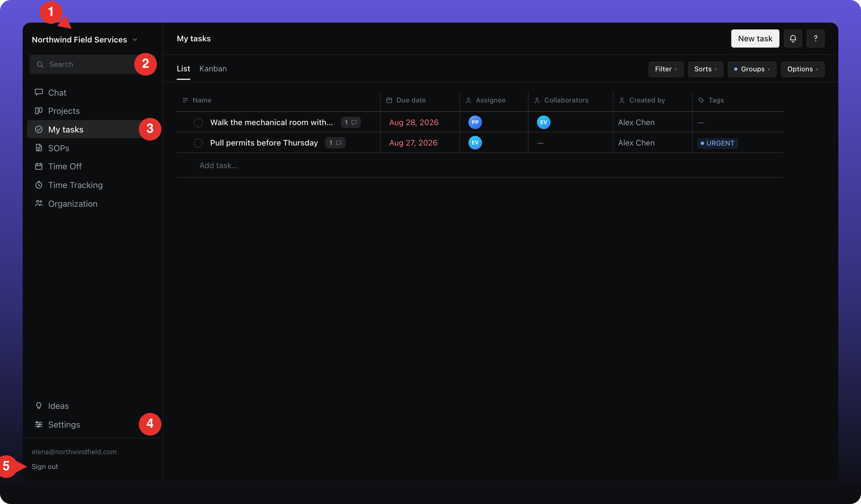Open the notifications bell

pyautogui.click(x=793, y=39)
